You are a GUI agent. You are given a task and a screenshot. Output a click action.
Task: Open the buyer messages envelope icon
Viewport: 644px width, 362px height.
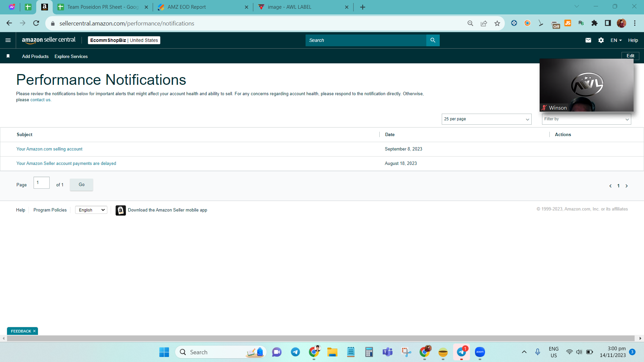point(588,40)
